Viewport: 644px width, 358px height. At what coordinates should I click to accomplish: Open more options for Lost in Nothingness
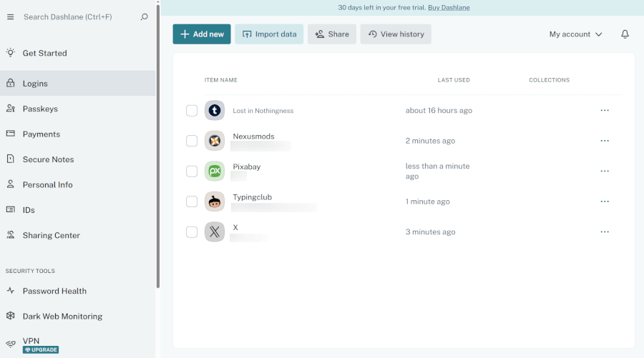(x=605, y=110)
